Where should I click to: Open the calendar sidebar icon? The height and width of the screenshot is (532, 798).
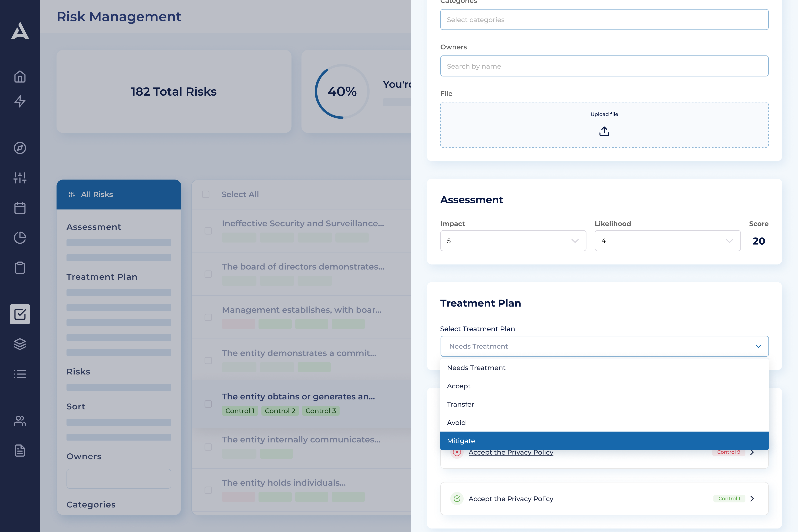[20, 208]
